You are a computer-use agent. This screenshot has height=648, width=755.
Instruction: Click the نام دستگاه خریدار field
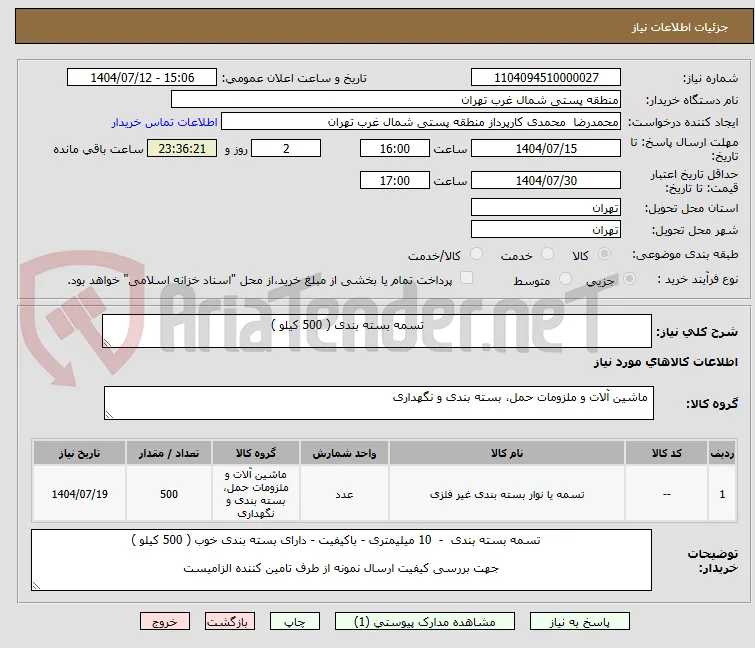click(x=396, y=100)
